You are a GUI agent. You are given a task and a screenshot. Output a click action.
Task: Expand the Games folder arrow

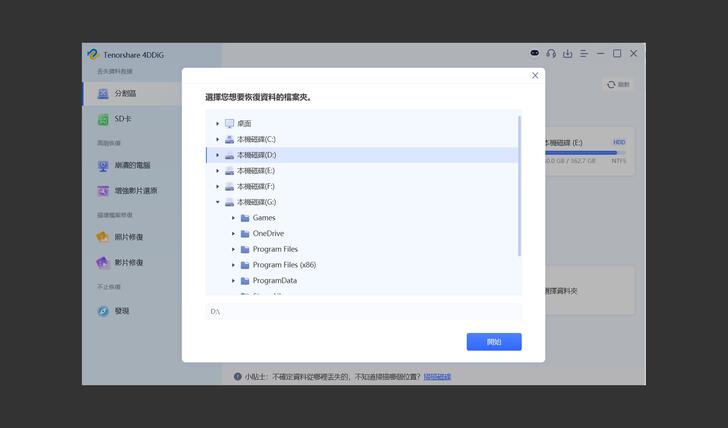(233, 218)
